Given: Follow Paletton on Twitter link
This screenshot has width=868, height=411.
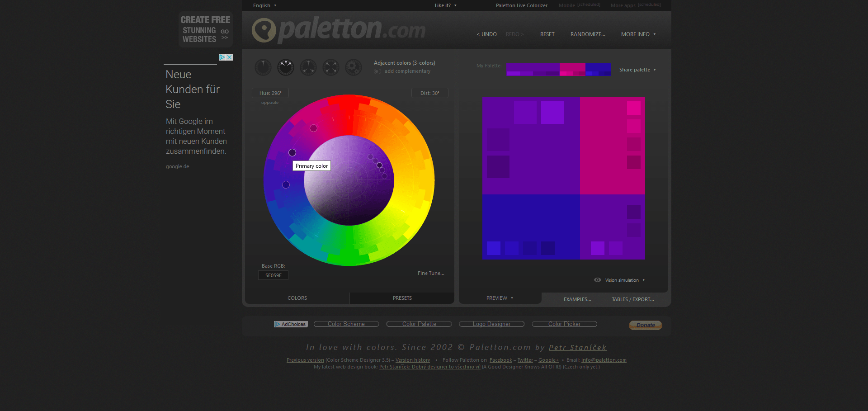Looking at the screenshot, I should 525,360.
